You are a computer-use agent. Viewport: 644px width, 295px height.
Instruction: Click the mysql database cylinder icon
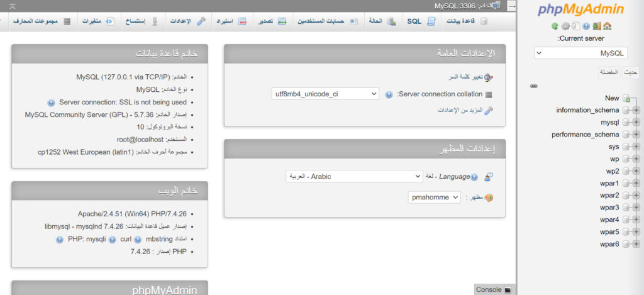pos(626,123)
